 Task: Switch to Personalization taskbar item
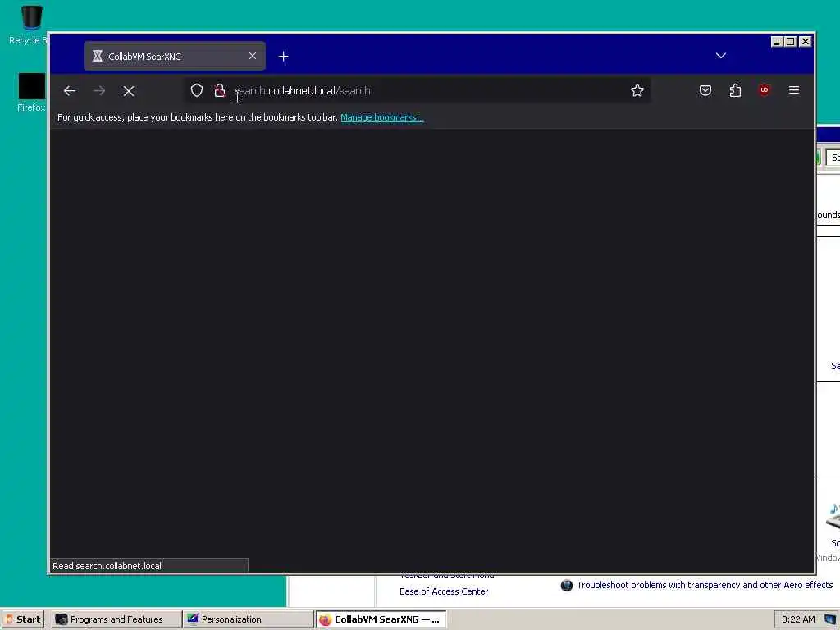[x=248, y=619]
